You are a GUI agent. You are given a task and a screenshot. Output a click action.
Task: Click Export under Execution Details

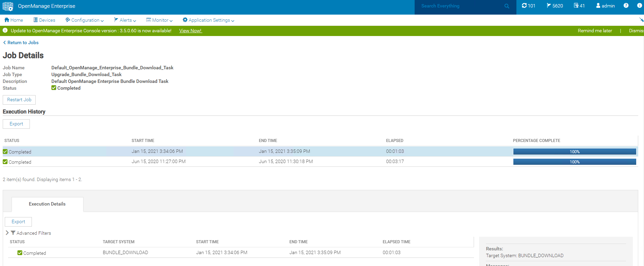click(x=18, y=222)
